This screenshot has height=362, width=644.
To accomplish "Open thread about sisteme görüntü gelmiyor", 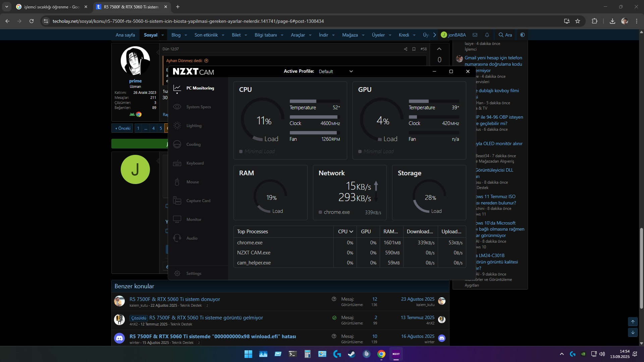I will pyautogui.click(x=206, y=317).
